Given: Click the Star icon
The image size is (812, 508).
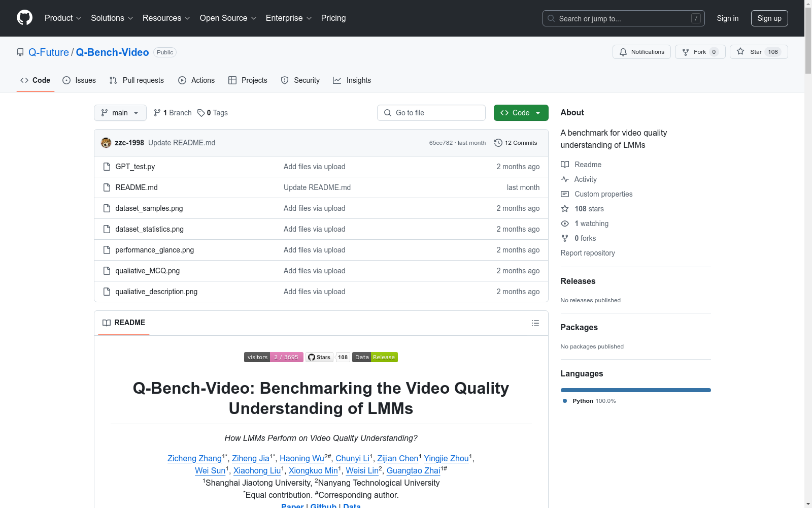Looking at the screenshot, I should tap(740, 51).
